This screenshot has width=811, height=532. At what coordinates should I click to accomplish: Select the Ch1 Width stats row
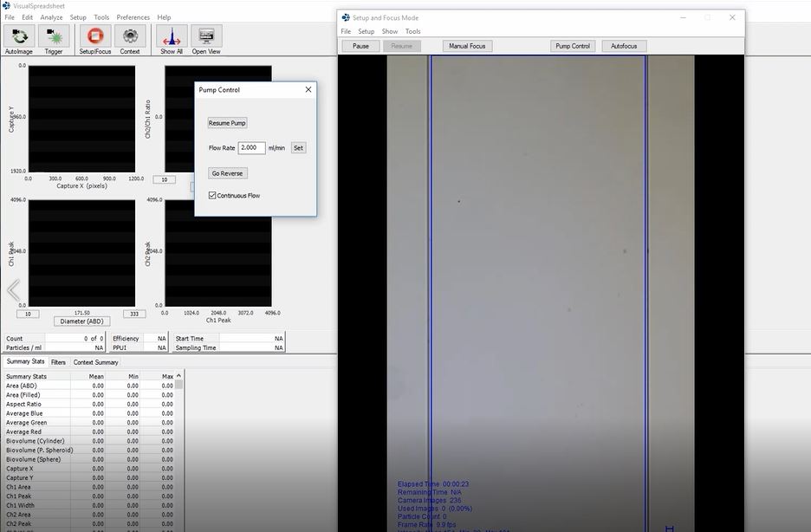click(x=89, y=506)
